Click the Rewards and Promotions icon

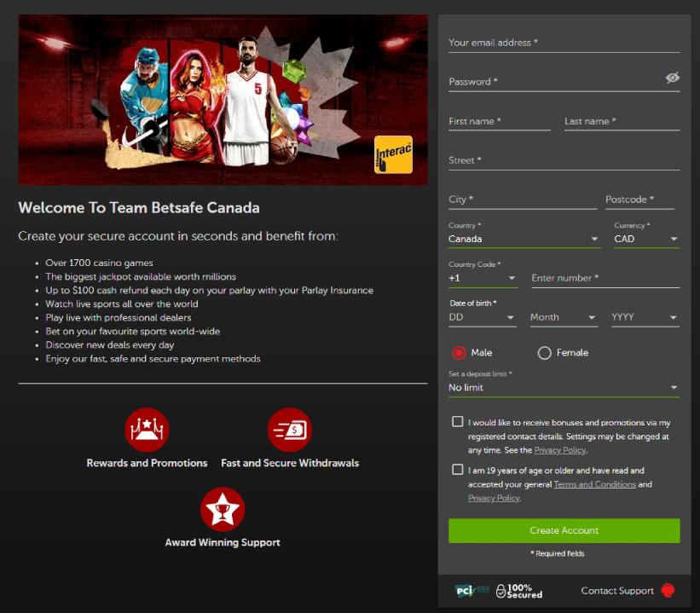[x=147, y=430]
